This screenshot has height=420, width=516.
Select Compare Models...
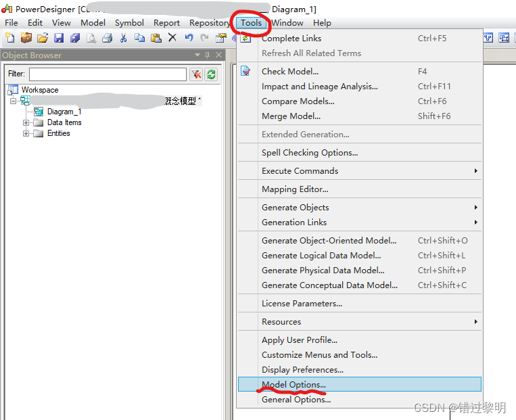(x=360, y=101)
